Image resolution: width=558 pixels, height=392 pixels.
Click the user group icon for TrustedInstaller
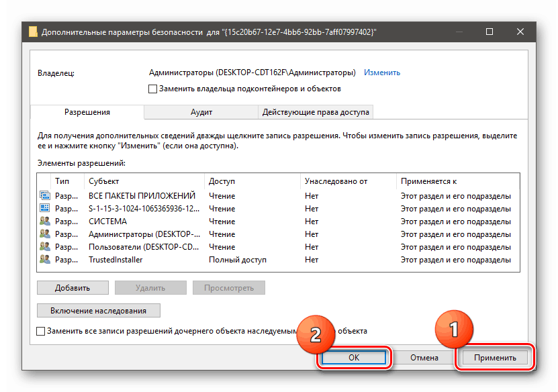(x=45, y=259)
